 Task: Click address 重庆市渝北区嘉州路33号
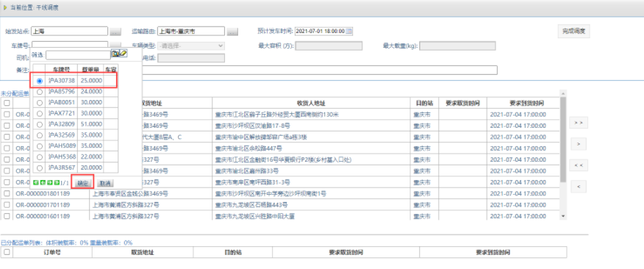coord(246,171)
